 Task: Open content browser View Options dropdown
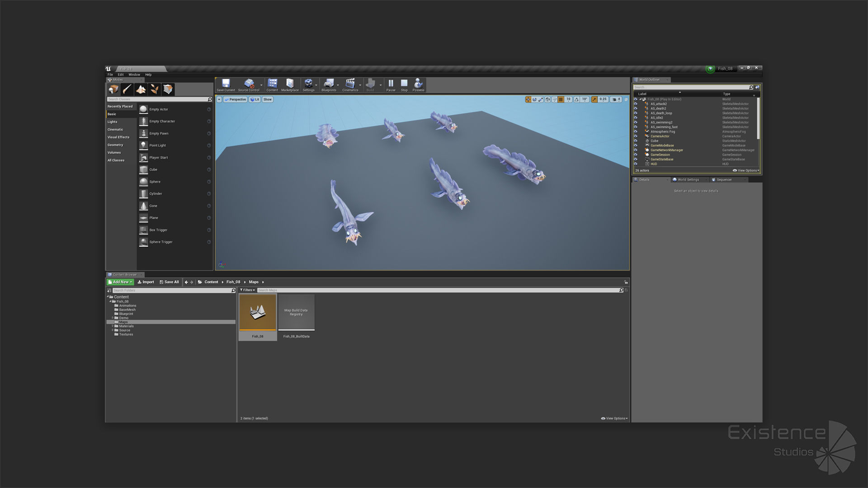(x=614, y=418)
